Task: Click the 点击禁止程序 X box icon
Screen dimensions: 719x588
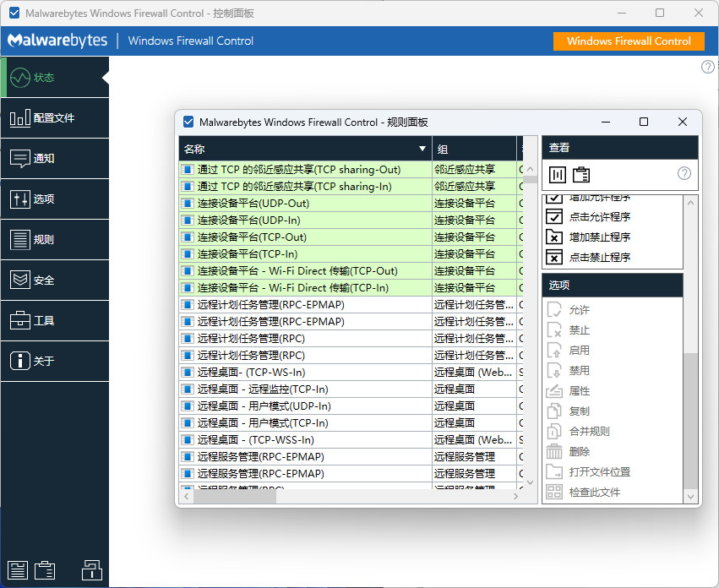Action: click(x=554, y=257)
